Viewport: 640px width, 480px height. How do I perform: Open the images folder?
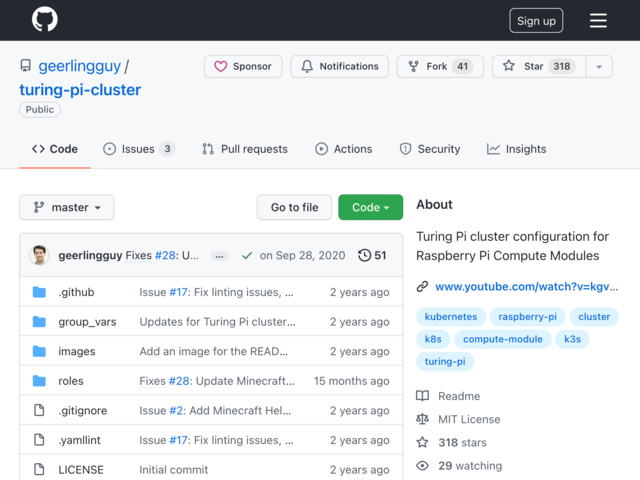(77, 351)
